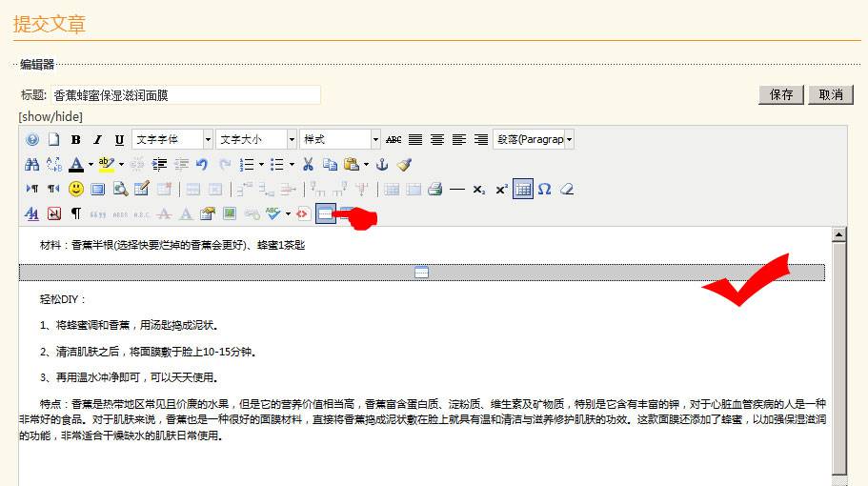The height and width of the screenshot is (486, 868).
Task: Apply center text alignment
Action: (437, 139)
